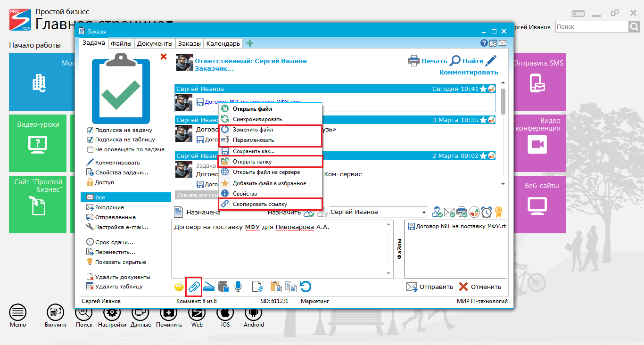This screenshot has height=345, width=644.
Task: Click inside the comment text box
Action: (x=282, y=248)
